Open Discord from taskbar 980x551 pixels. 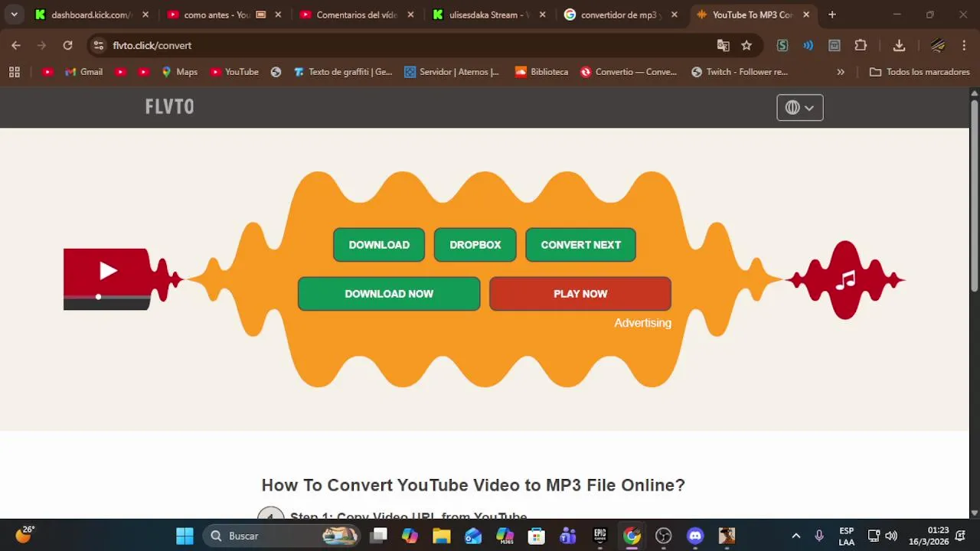(695, 536)
